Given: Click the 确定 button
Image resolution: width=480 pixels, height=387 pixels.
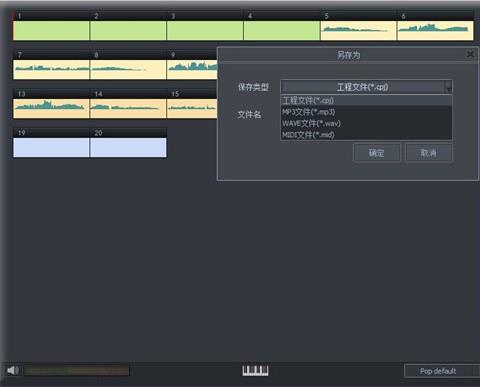Looking at the screenshot, I should 377,153.
